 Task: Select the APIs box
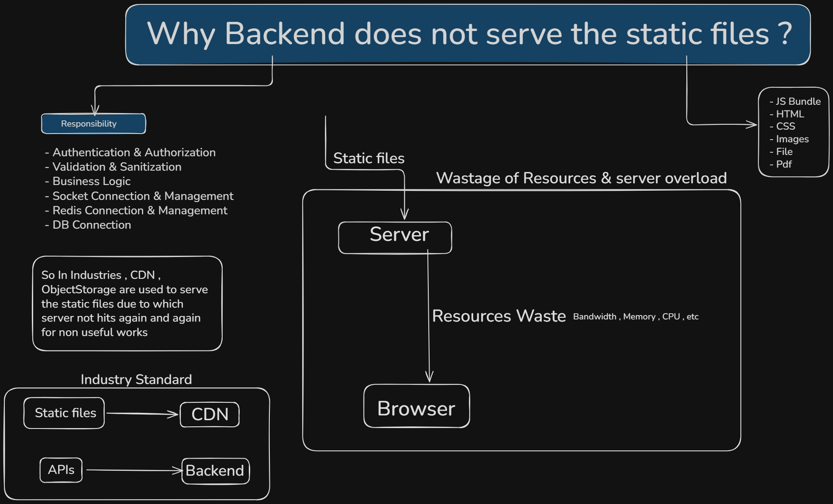[x=61, y=470]
